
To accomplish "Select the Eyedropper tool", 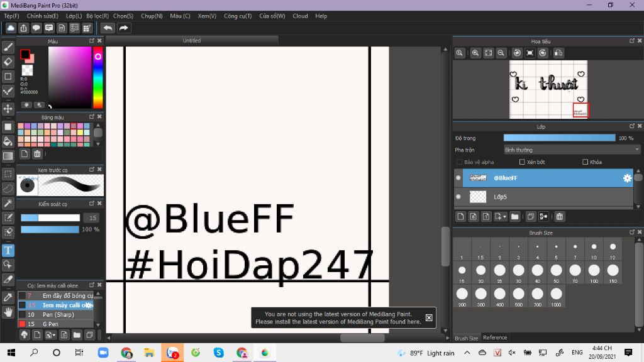I will coord(8,297).
